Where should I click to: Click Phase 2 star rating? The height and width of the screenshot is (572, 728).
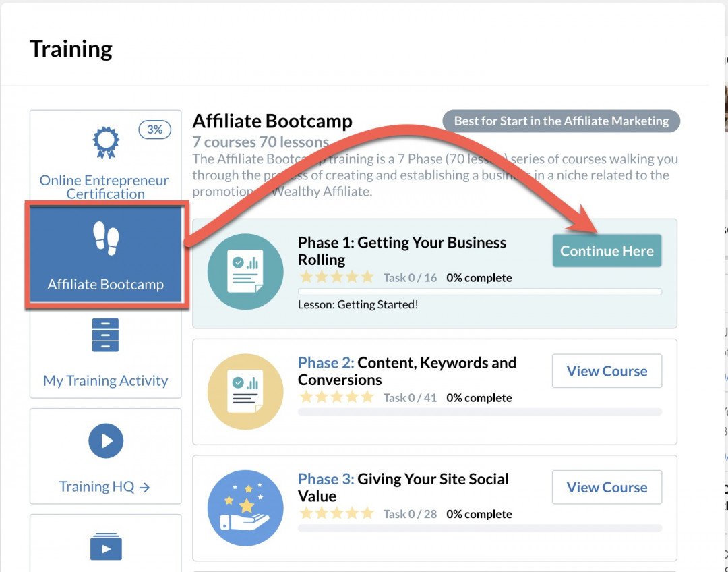(336, 397)
